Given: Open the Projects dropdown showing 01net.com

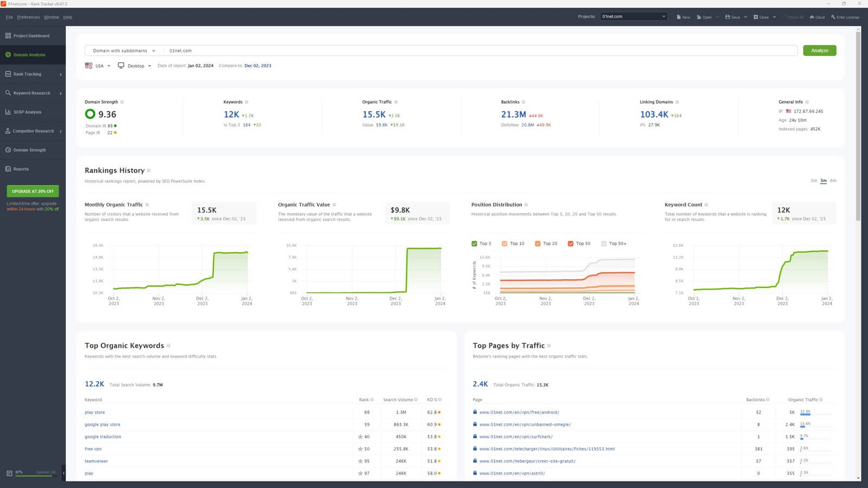Looking at the screenshot, I should pos(633,16).
